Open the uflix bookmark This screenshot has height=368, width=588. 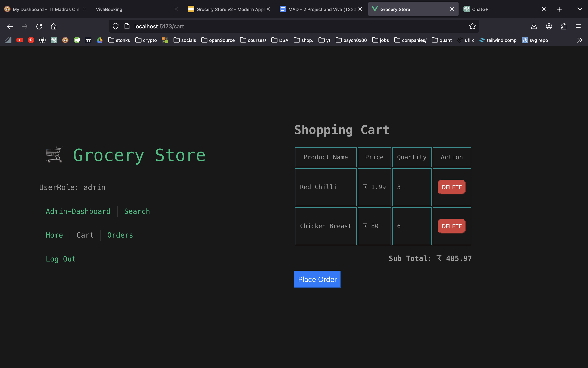tap(465, 40)
